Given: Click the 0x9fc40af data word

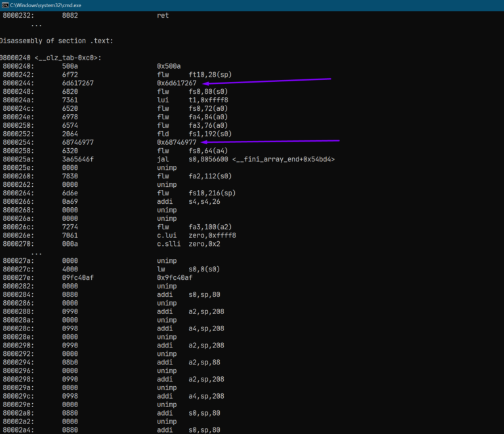Looking at the screenshot, I should point(175,278).
